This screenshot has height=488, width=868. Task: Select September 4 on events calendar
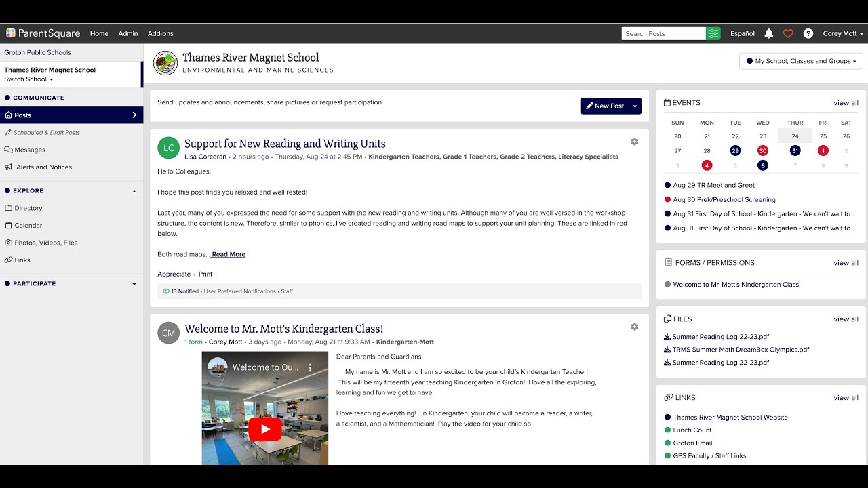[707, 165]
